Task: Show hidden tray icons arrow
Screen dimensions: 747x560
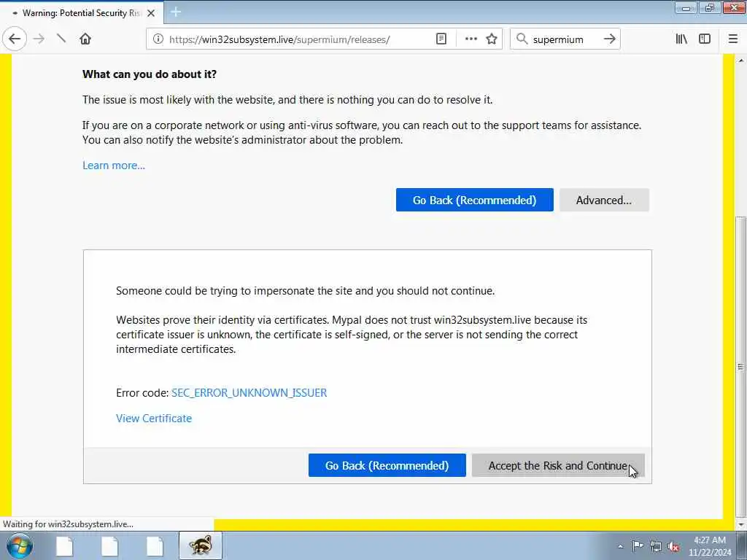Action: click(x=620, y=546)
